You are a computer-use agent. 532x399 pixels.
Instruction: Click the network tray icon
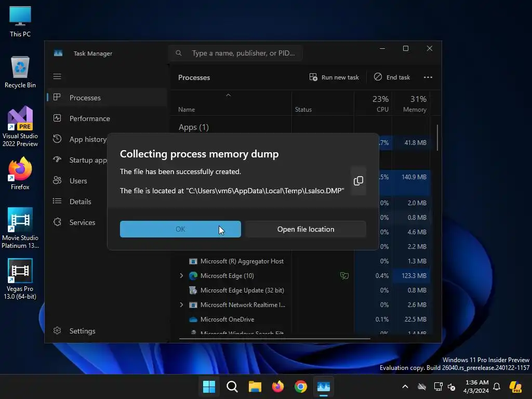tap(438, 387)
